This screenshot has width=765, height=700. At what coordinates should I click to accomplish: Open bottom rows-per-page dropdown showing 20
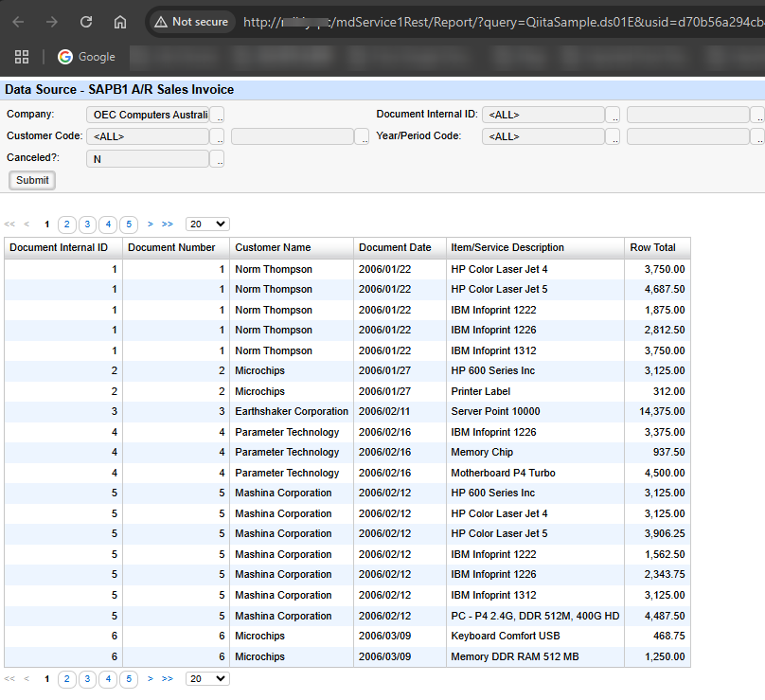click(x=207, y=678)
